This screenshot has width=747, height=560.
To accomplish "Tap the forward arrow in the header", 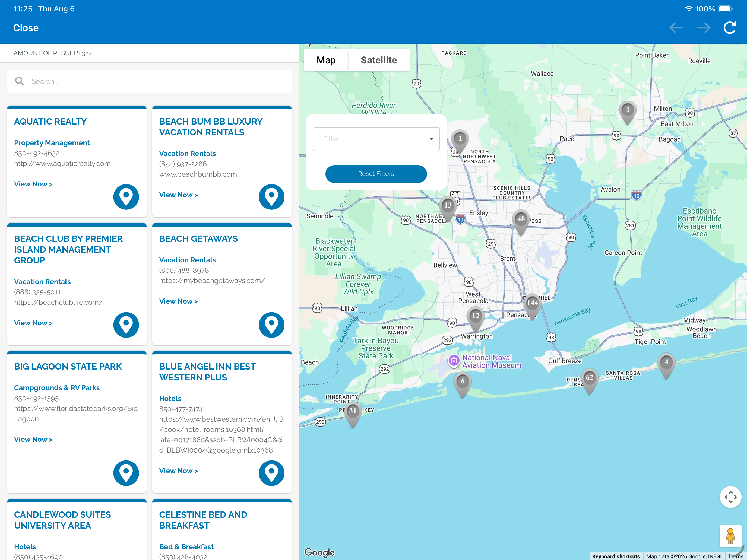I will click(704, 28).
